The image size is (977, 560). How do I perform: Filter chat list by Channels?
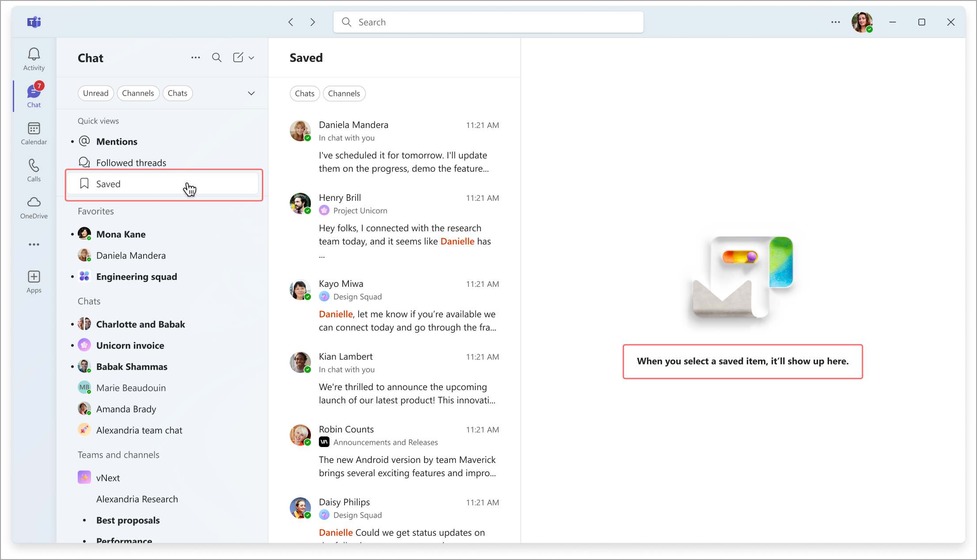[x=138, y=93]
